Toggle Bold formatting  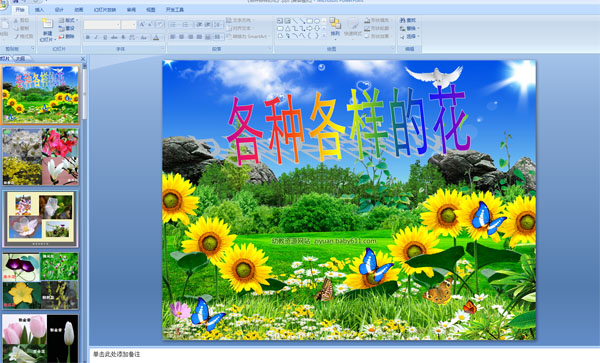88,37
